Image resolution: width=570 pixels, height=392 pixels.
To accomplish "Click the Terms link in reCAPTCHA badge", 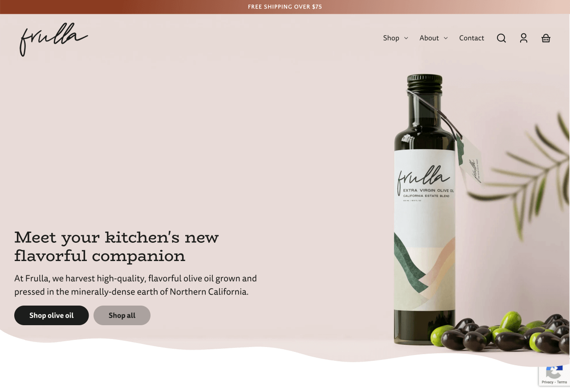I will click(562, 382).
